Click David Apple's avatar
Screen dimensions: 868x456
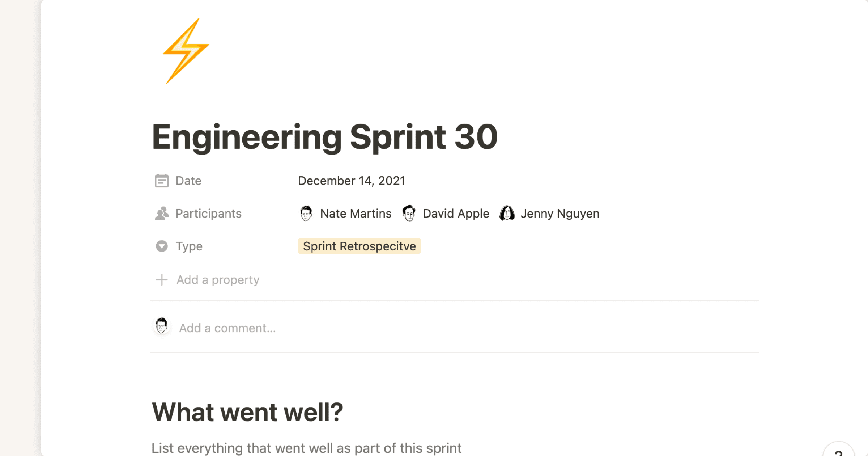tap(409, 213)
